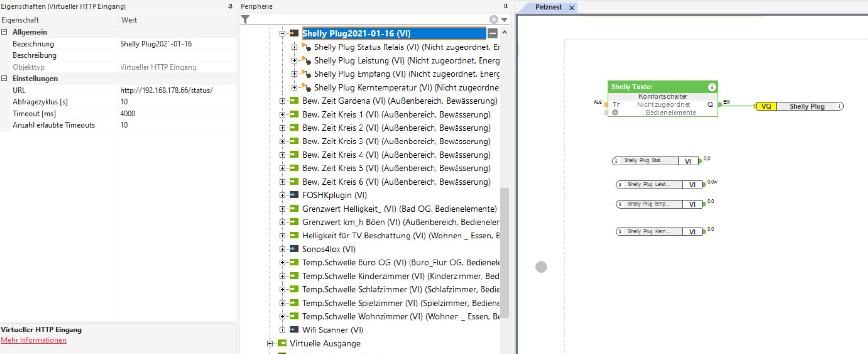The image size is (868, 354).
Task: Open the Mehr Informationen link
Action: [x=33, y=340]
